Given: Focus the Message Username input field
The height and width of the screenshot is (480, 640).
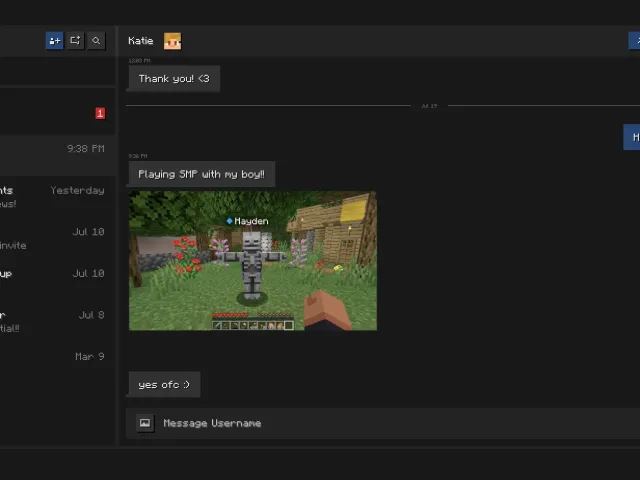Looking at the screenshot, I should pos(383,423).
